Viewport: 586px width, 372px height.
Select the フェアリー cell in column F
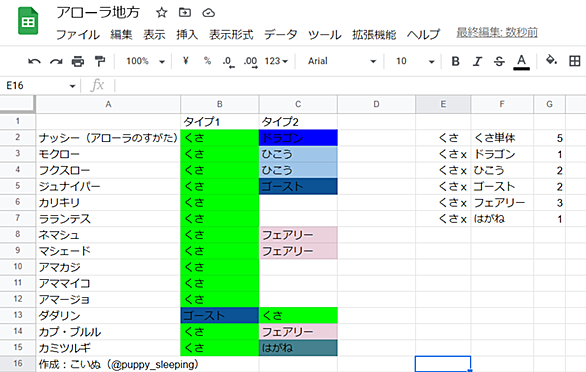[502, 202]
